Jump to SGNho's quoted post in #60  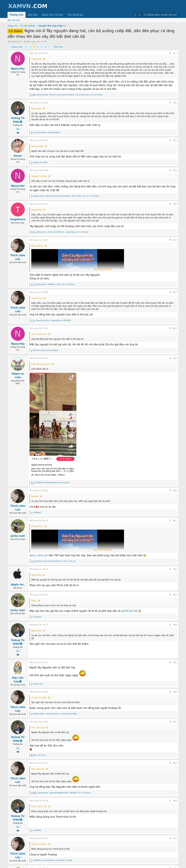(x=41, y=496)
